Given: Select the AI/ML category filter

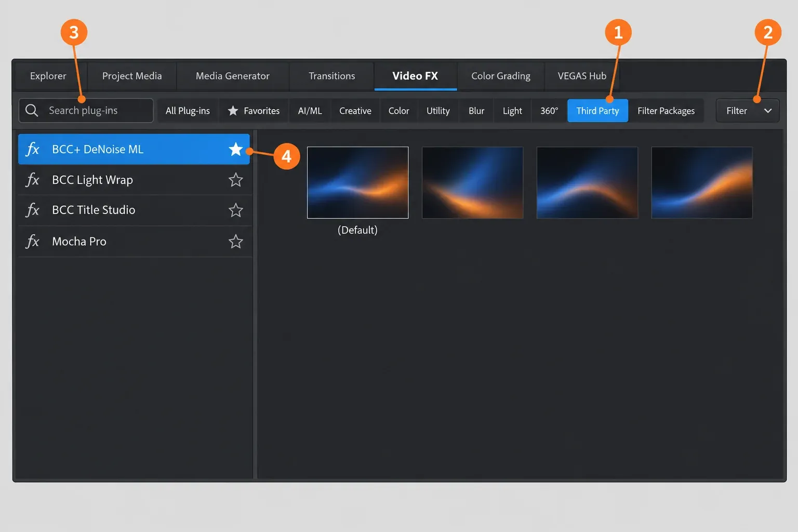Looking at the screenshot, I should point(310,111).
